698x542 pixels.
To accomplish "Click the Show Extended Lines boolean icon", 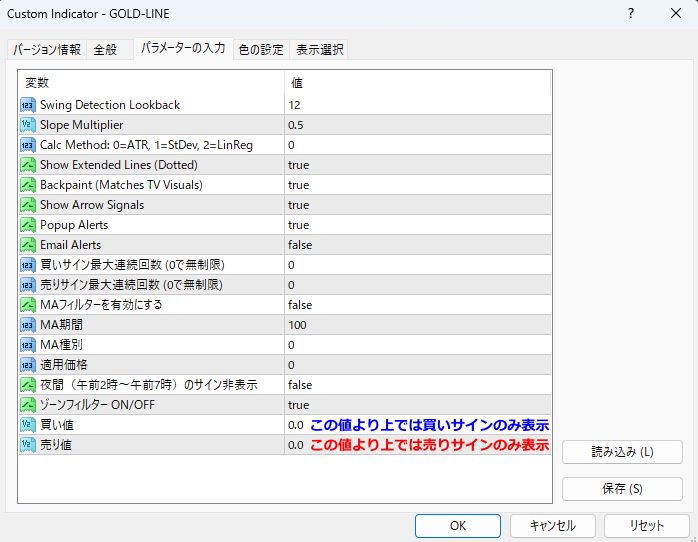I will click(28, 165).
